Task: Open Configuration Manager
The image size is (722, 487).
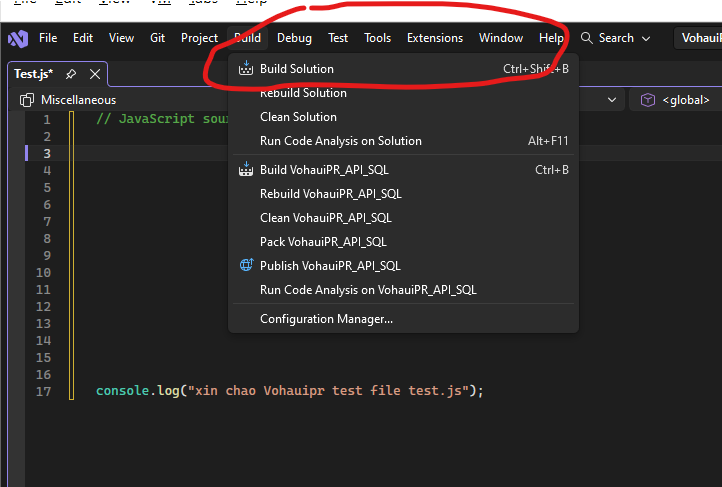Action: (x=326, y=319)
